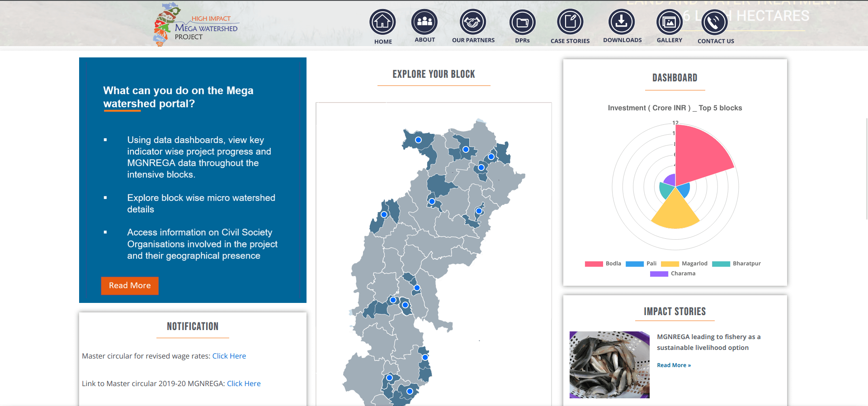Open the Contact Us phone icon

pyautogui.click(x=715, y=22)
